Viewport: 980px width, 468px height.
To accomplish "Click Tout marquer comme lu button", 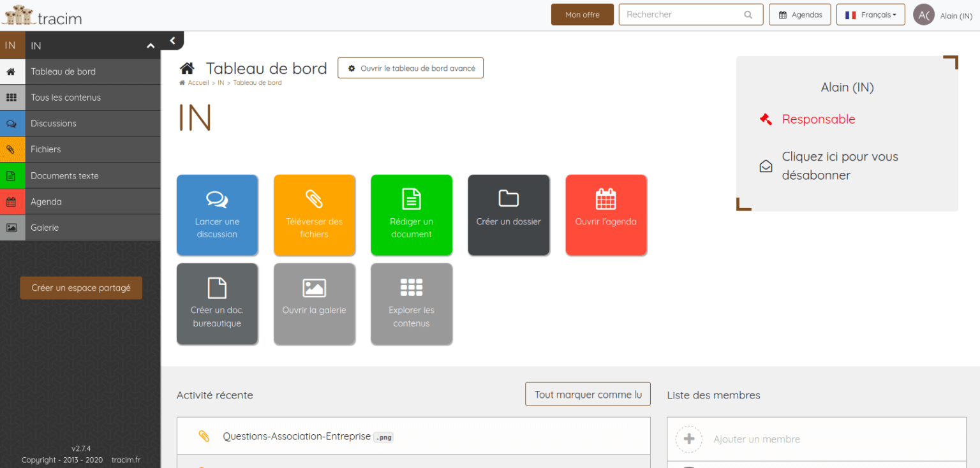I will pos(588,394).
